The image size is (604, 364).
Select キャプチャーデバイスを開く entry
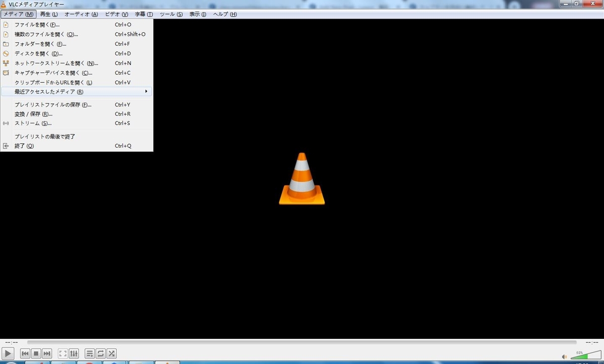(77, 72)
